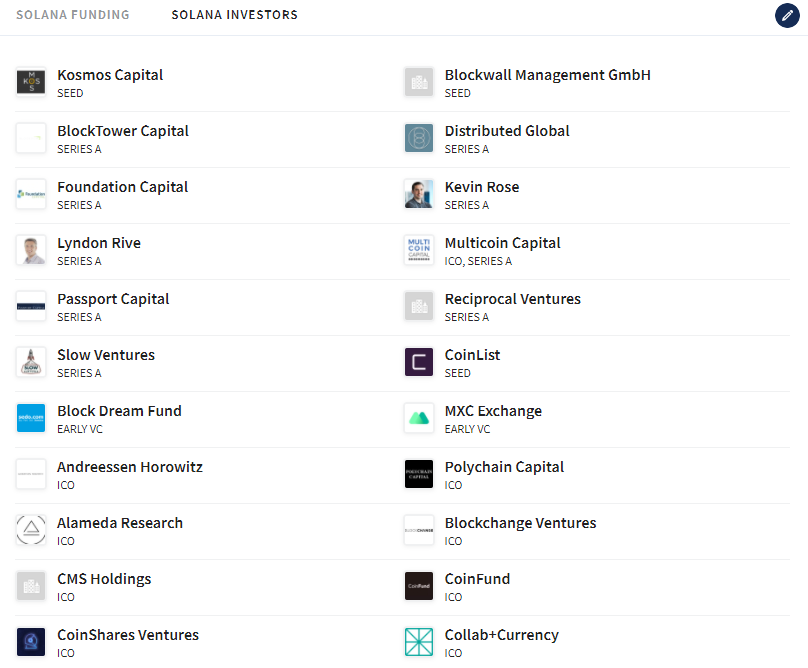Screen dimensions: 808x668
Task: Visit the CoinShares Ventures page
Action: pos(128,635)
